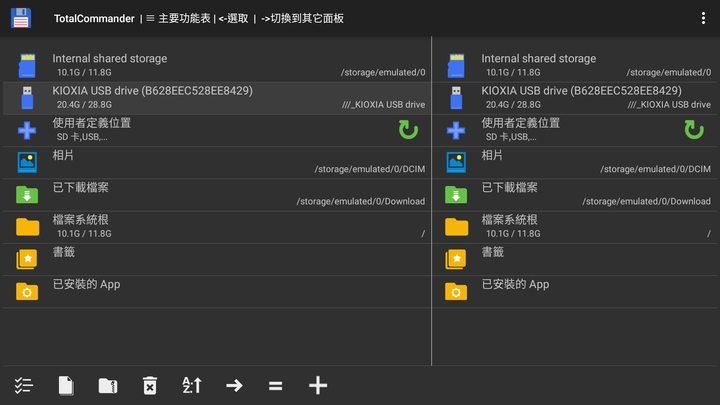The width and height of the screenshot is (720, 405).
Task: Open 使用者定義位置 in right panel
Action: (x=574, y=130)
